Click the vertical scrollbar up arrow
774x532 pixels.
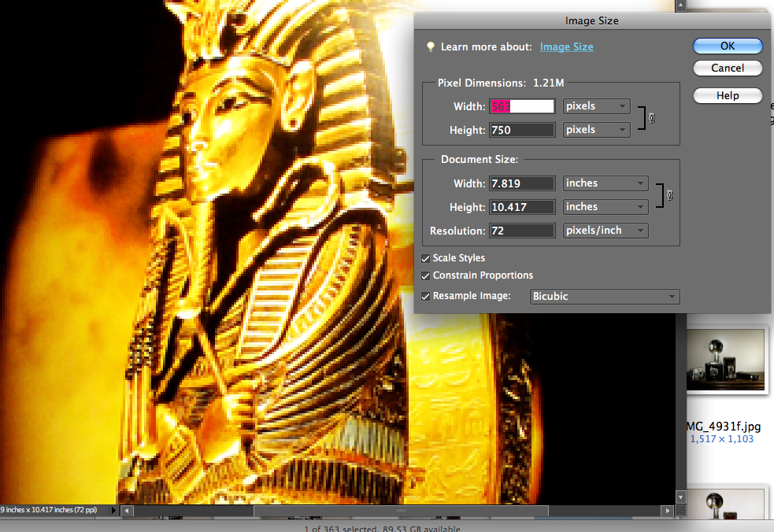[x=681, y=6]
